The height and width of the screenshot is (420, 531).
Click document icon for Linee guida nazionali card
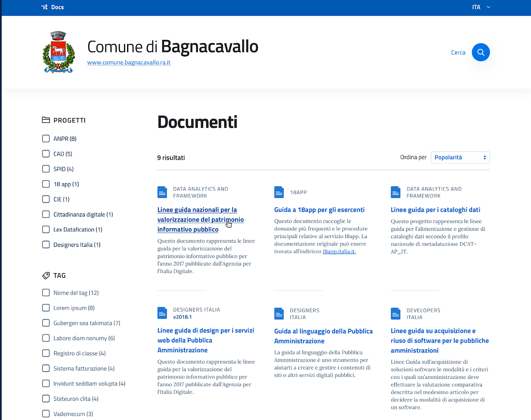pos(162,192)
